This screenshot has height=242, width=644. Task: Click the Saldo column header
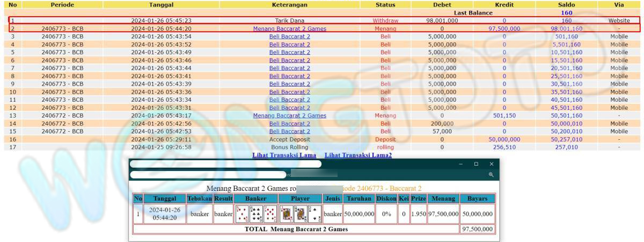point(566,5)
